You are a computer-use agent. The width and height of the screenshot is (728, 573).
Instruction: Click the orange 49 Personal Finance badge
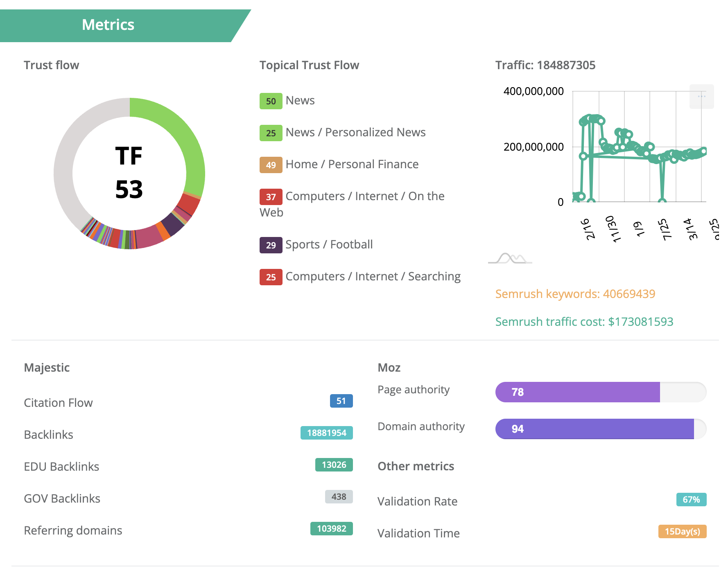pyautogui.click(x=271, y=165)
